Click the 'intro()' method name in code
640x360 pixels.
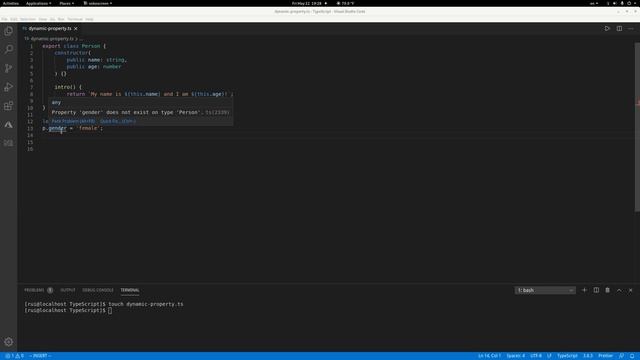[65, 87]
